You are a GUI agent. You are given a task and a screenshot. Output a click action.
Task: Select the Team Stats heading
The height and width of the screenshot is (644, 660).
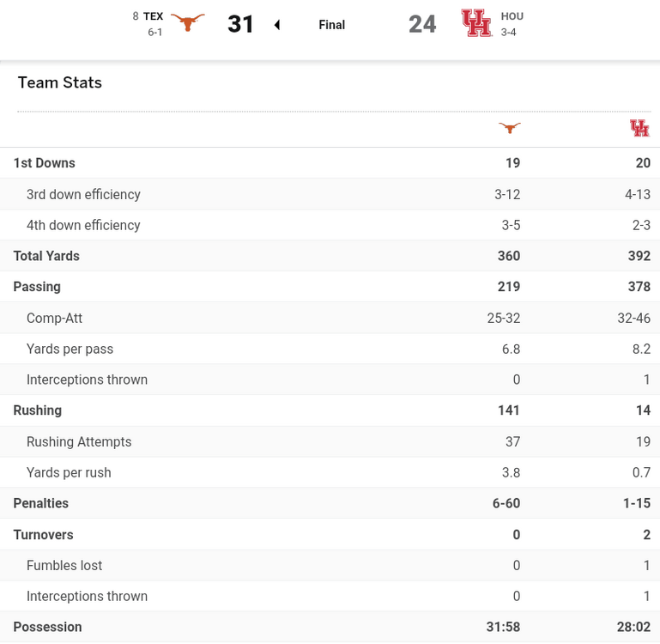point(60,82)
